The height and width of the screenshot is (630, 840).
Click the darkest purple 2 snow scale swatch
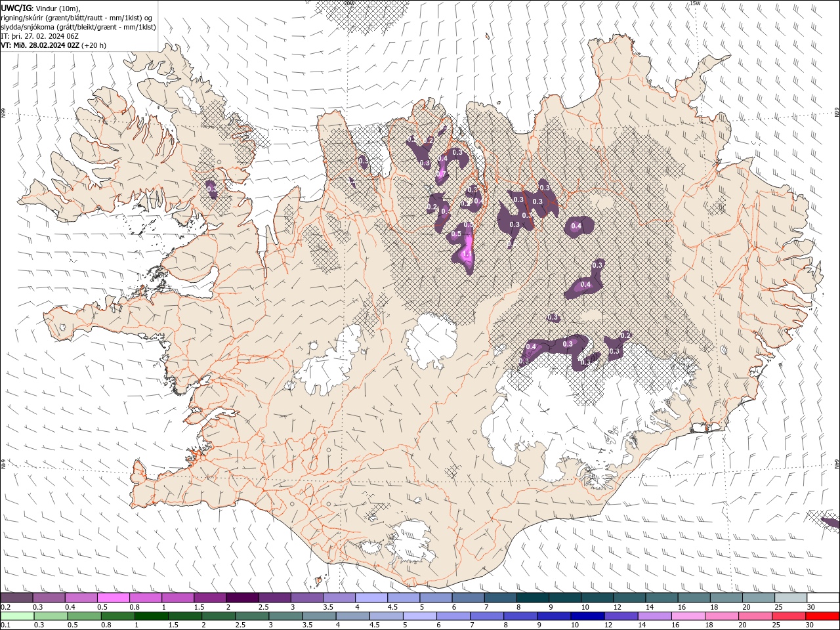pos(242,598)
